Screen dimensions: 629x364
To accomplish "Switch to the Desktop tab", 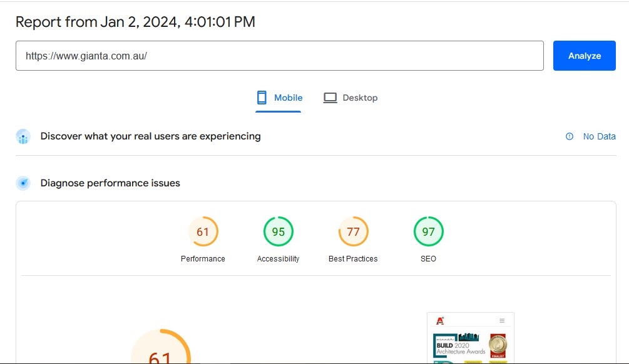I will click(350, 98).
